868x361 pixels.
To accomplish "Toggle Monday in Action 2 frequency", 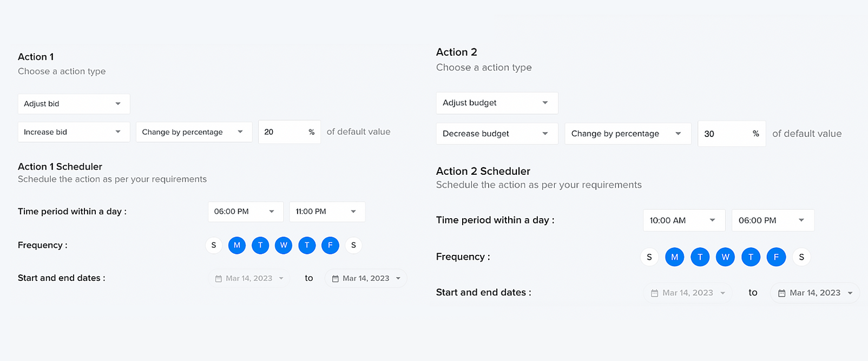I will pos(675,257).
